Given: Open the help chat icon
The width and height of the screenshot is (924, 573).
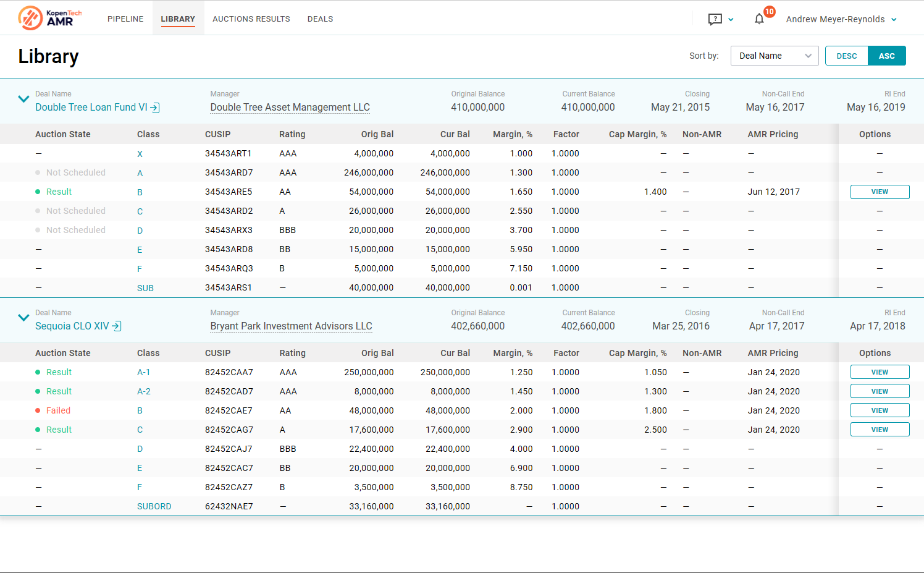Looking at the screenshot, I should coord(715,19).
